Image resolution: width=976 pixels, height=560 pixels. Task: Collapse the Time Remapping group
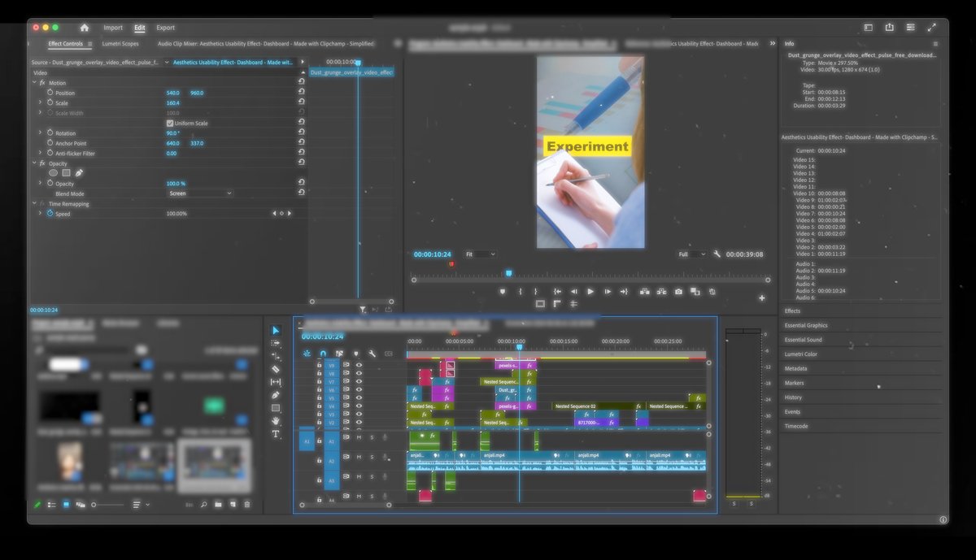coord(34,203)
